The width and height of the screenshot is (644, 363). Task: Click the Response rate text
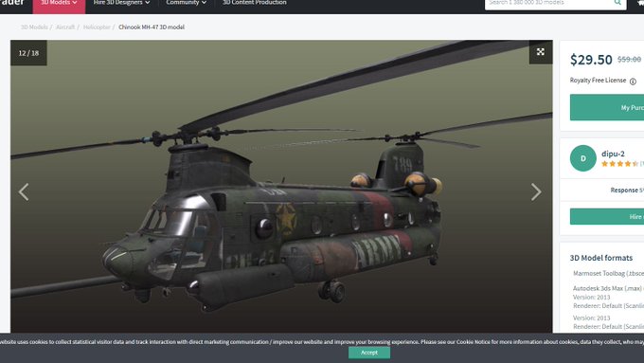click(x=627, y=190)
